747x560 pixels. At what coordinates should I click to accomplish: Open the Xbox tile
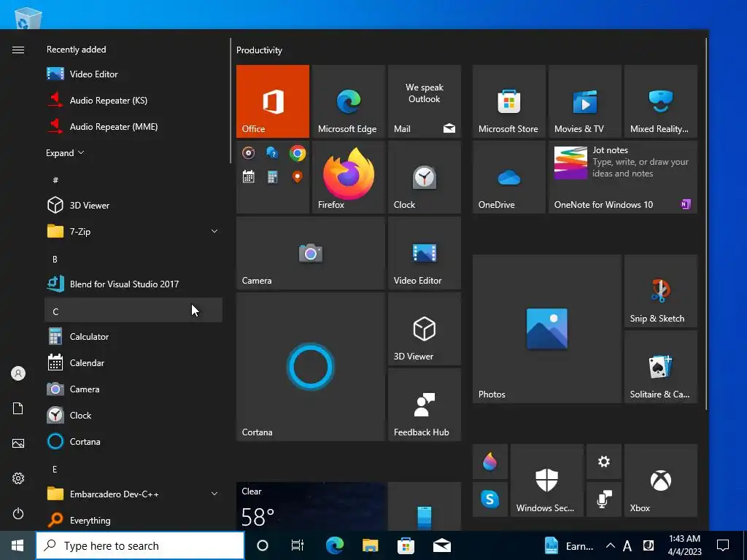(x=661, y=481)
